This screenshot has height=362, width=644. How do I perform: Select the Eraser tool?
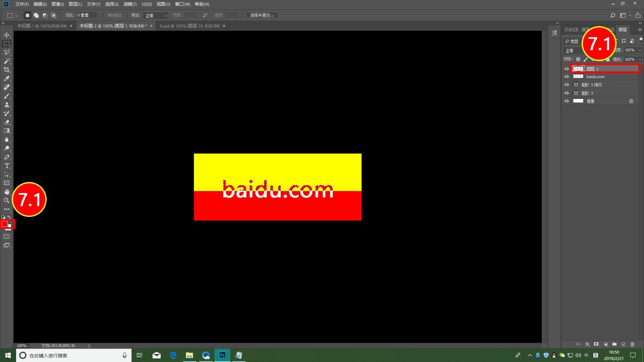pos(7,122)
